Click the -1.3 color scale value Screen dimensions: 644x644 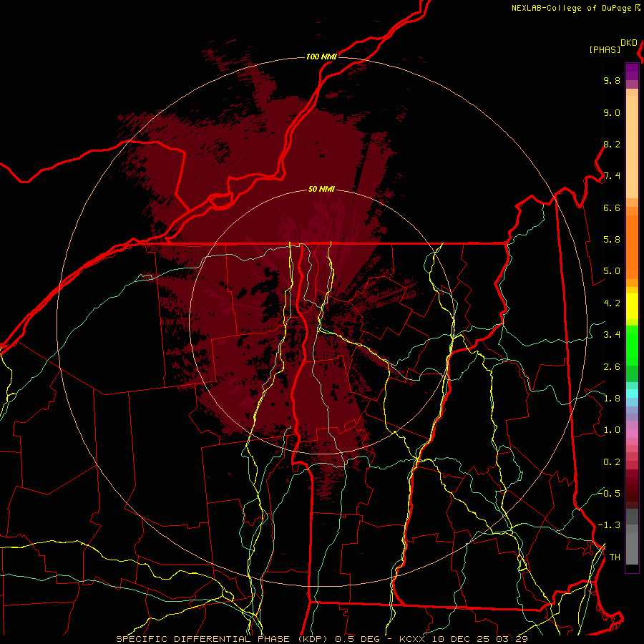[609, 525]
